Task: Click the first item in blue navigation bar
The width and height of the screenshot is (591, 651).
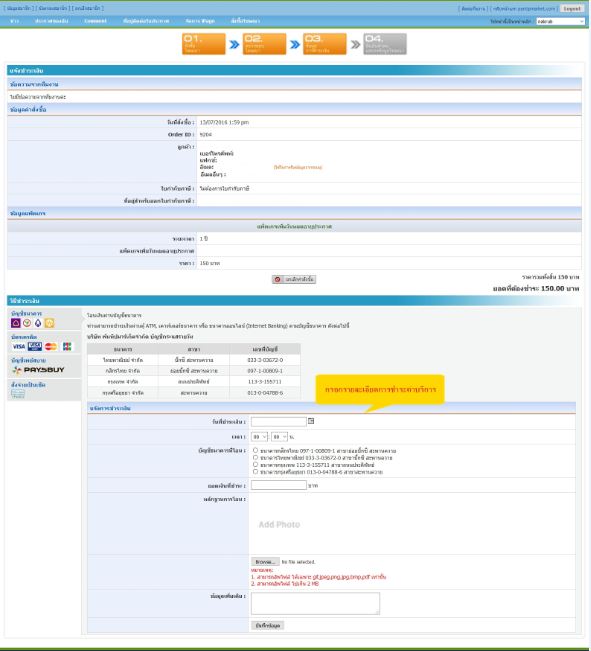Action: tap(15, 21)
